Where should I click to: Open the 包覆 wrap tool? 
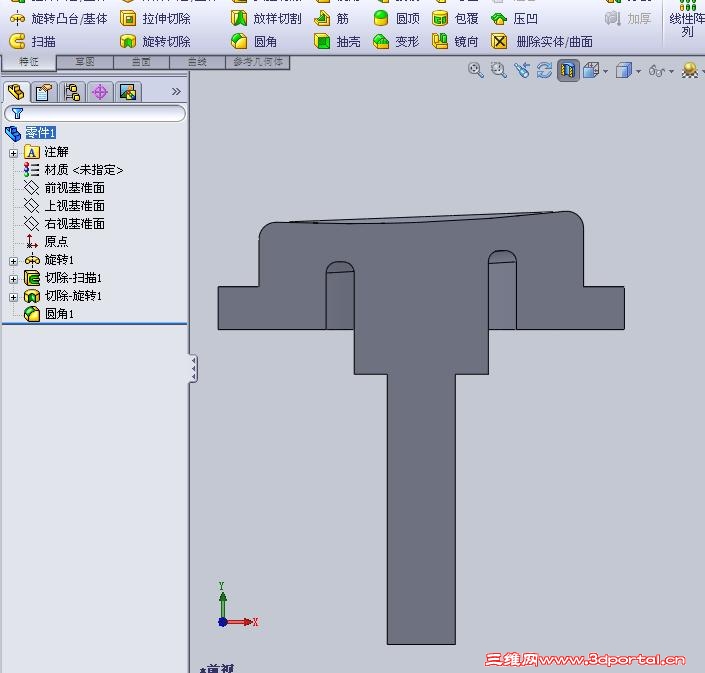click(455, 18)
